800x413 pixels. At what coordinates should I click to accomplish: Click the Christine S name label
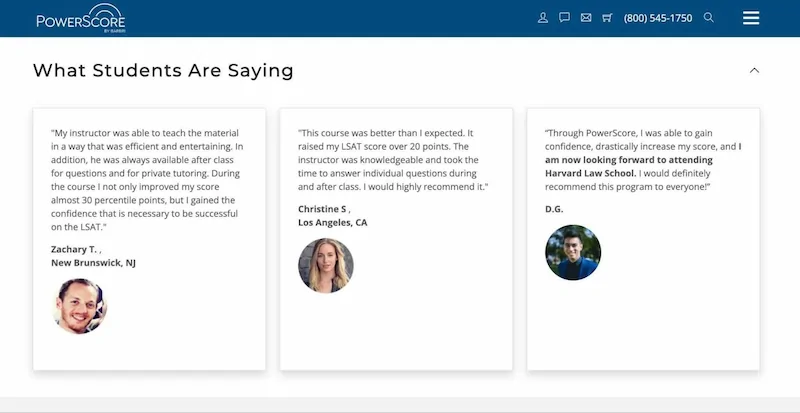pyautogui.click(x=322, y=209)
